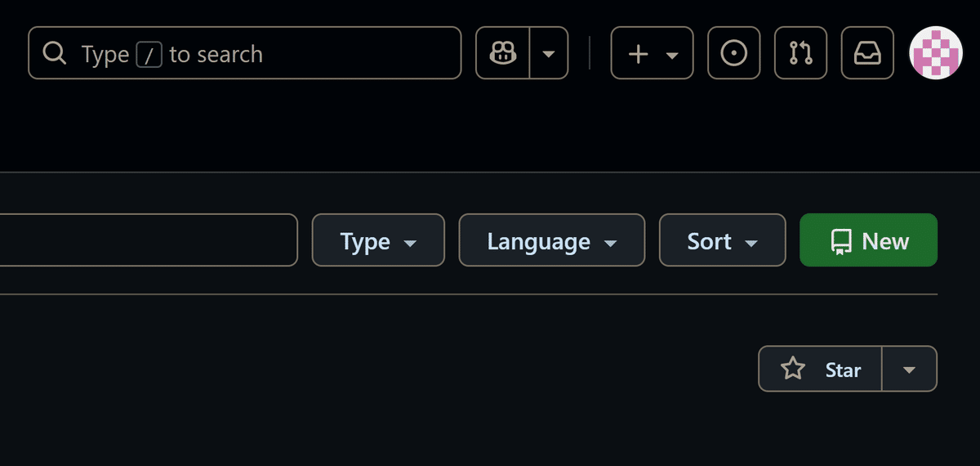
Task: Click the star icon on the repository
Action: pos(792,370)
